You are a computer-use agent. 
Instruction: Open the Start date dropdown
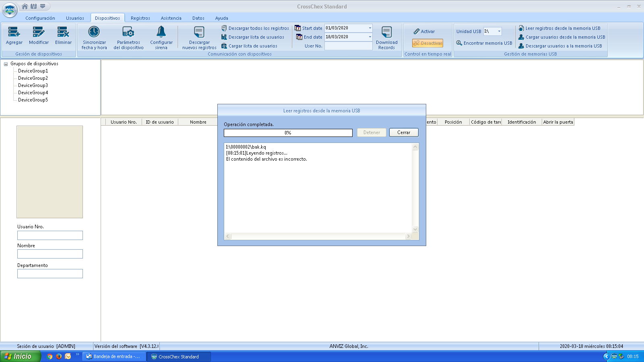[x=370, y=28]
